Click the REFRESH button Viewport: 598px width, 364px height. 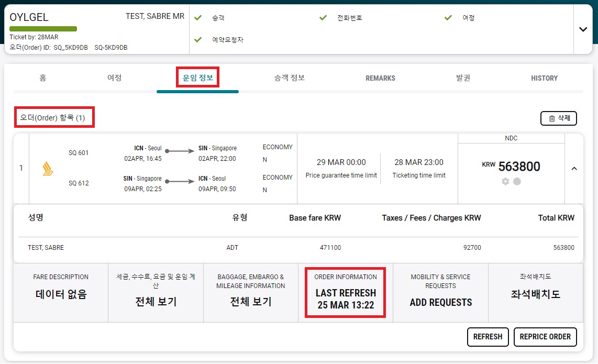coord(488,337)
